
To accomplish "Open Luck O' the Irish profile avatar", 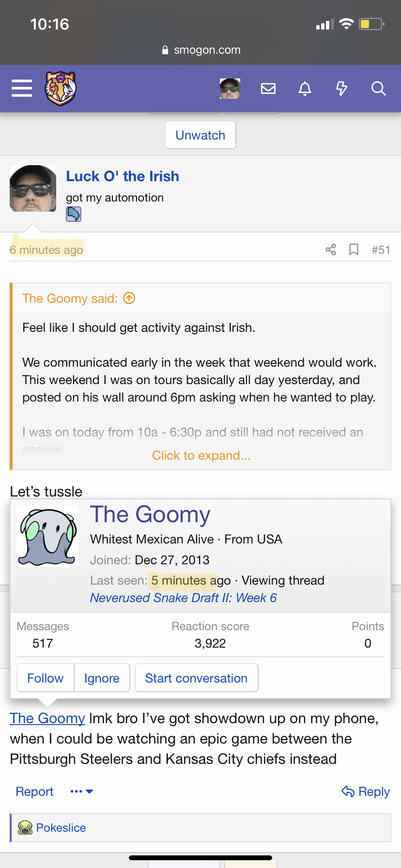I will click(33, 188).
